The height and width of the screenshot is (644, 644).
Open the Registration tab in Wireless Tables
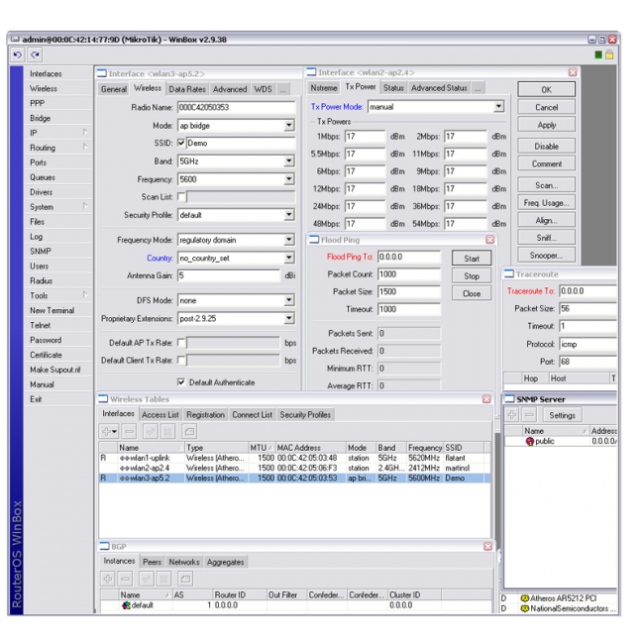(x=205, y=415)
